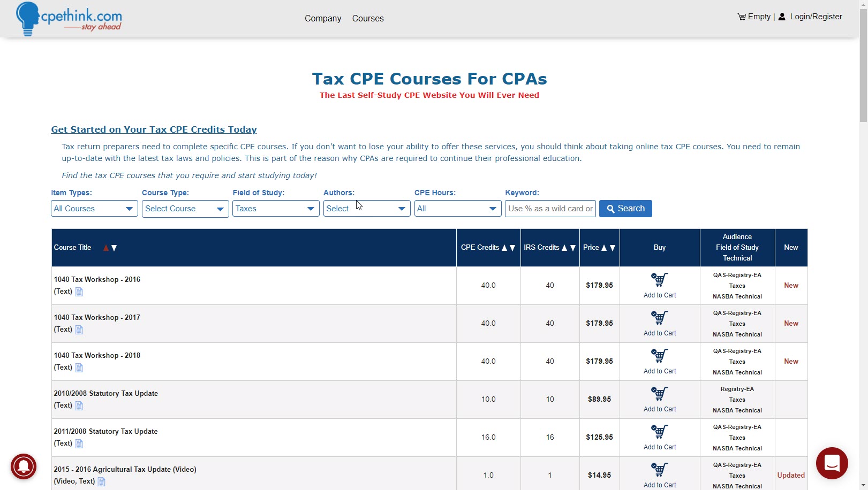Sort CPE Credits column descending
Viewport: 868px width, 490px height.
coord(512,248)
